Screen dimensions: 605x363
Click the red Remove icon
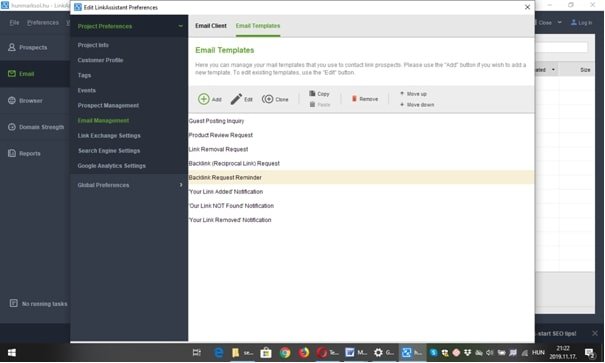click(354, 99)
